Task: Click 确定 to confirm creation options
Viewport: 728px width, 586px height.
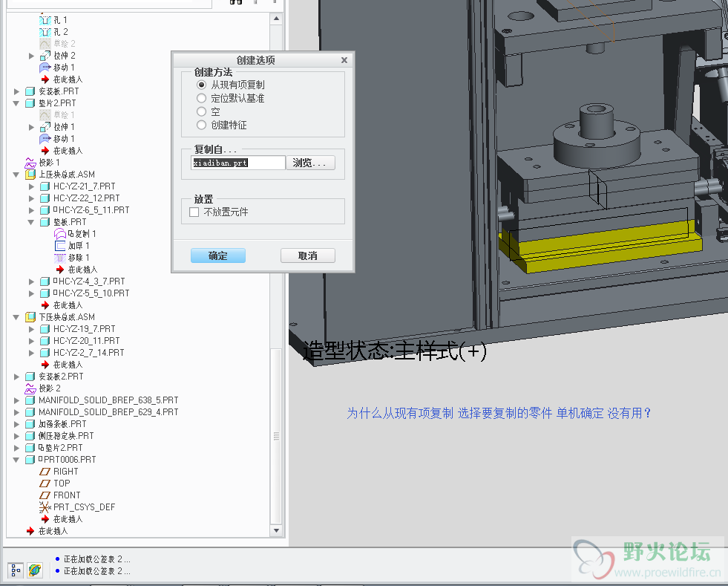Action: [x=217, y=255]
